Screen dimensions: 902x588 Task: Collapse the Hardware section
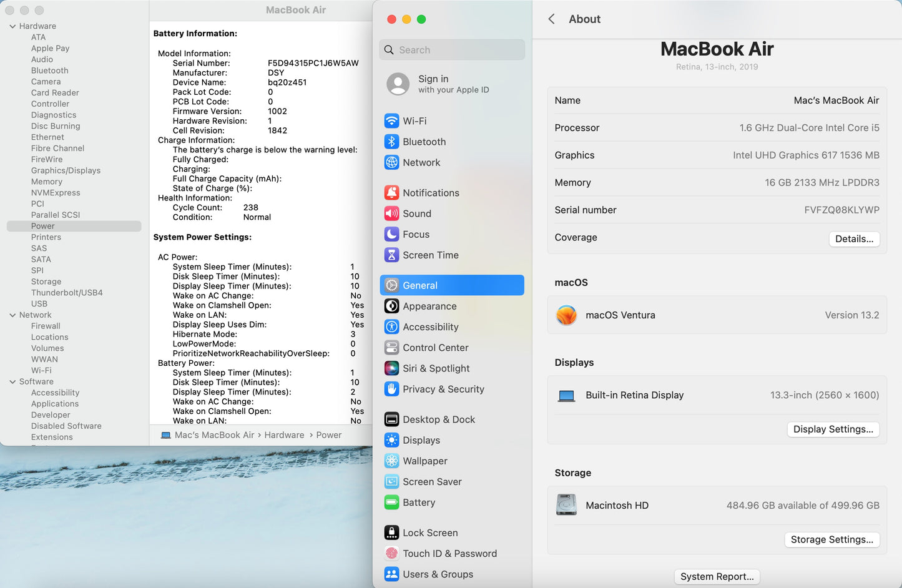tap(11, 26)
